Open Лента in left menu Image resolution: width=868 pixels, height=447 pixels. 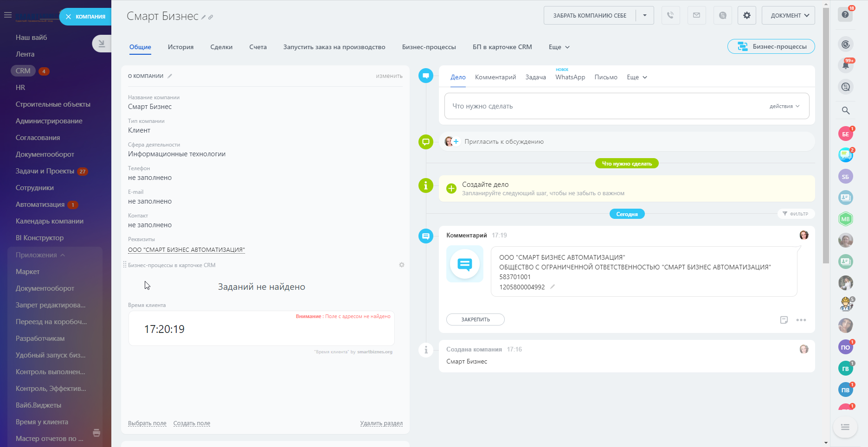coord(25,54)
